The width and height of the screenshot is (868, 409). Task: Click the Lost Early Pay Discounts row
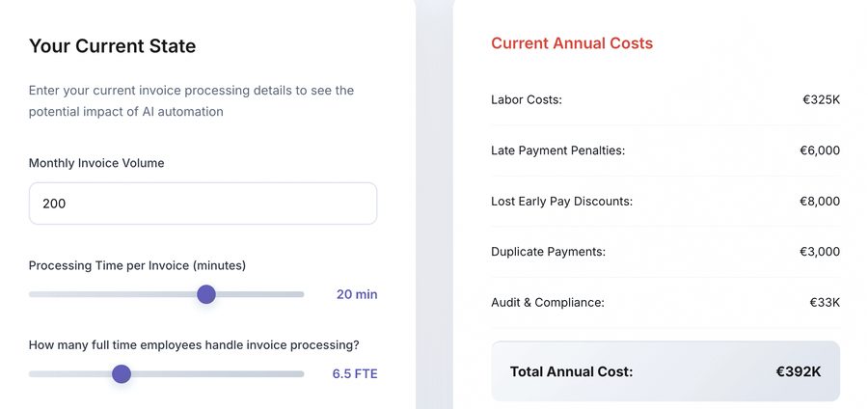665,202
